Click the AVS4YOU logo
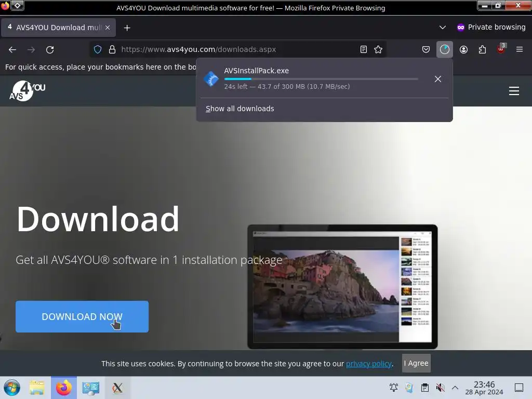The image size is (532, 399). pyautogui.click(x=27, y=90)
